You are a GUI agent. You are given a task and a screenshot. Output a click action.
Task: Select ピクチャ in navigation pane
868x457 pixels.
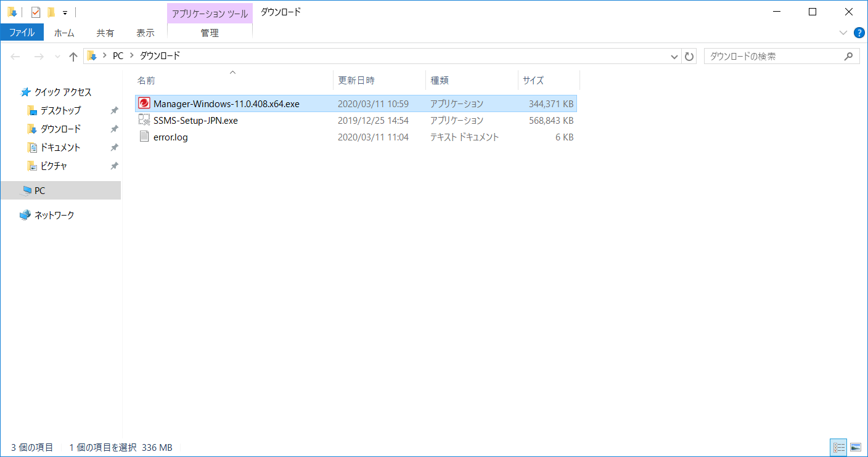[54, 166]
